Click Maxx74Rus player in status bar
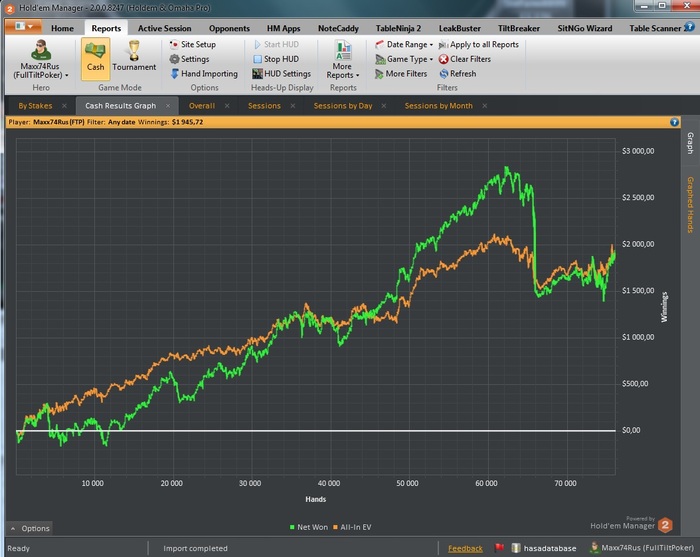This screenshot has height=557, width=700. pyautogui.click(x=642, y=548)
